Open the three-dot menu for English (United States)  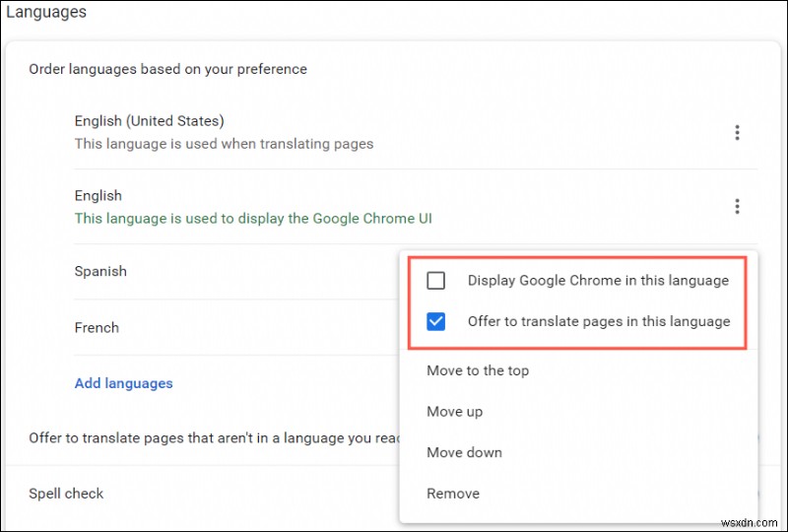pyautogui.click(x=737, y=132)
